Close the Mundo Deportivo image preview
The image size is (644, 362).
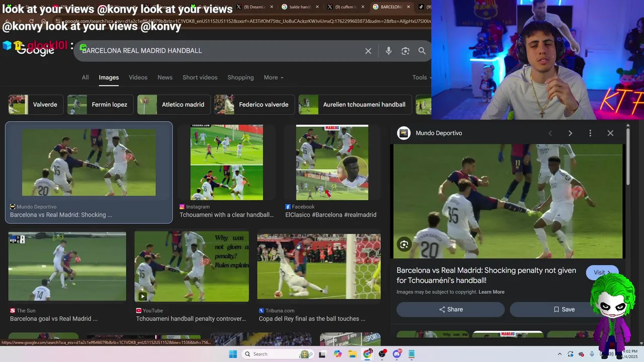pos(610,133)
